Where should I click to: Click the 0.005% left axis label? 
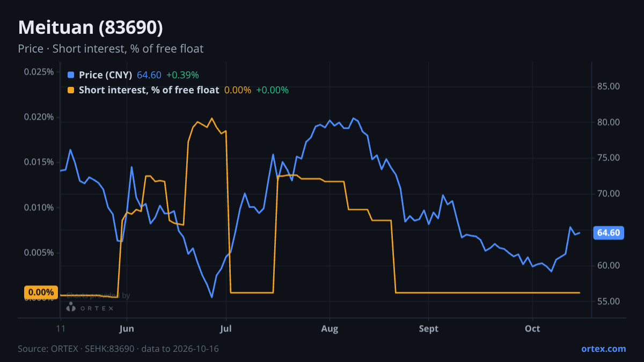pyautogui.click(x=39, y=253)
